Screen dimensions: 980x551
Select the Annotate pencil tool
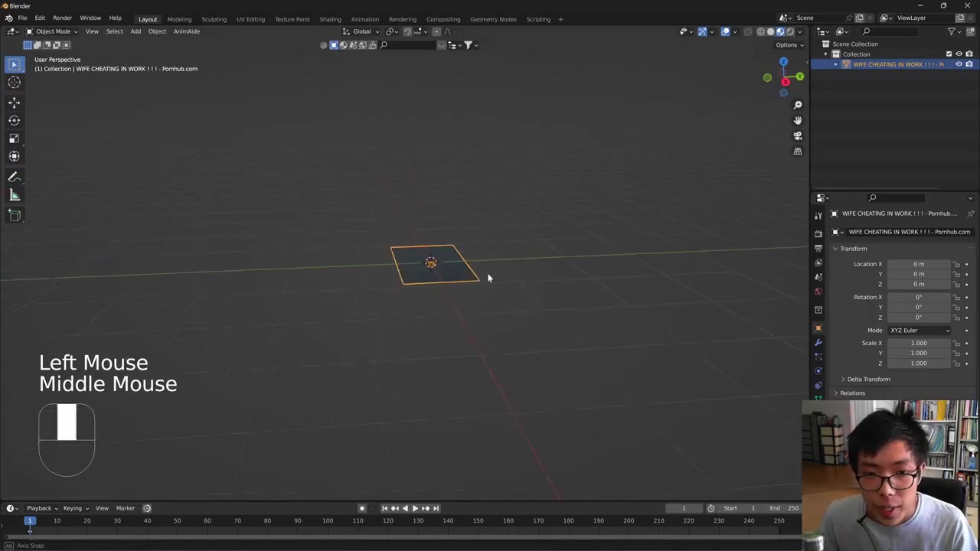pos(14,177)
